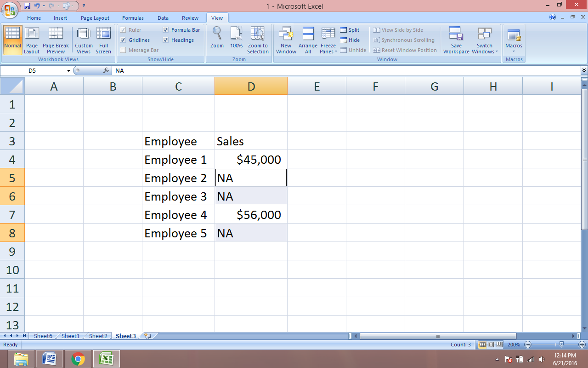Image resolution: width=588 pixels, height=368 pixels.
Task: Click the zoom slider handle
Action: click(x=561, y=345)
